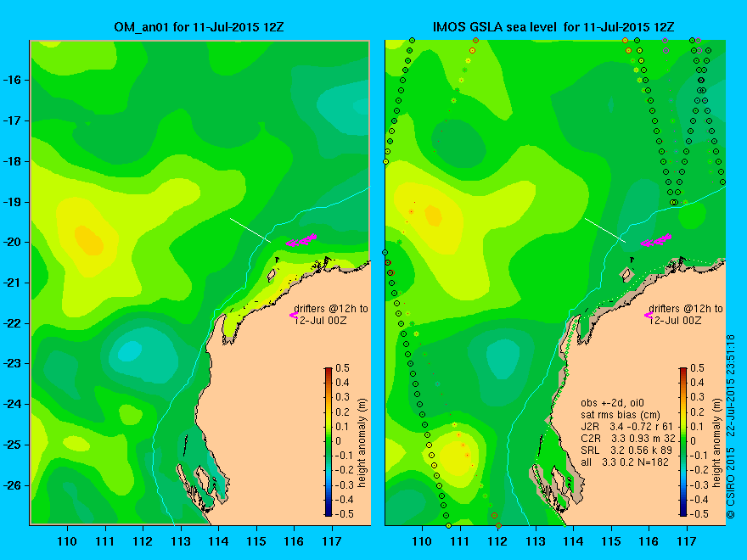Click the 'obs +-2d, oi0' line
The image size is (747, 560).
pyautogui.click(x=613, y=403)
